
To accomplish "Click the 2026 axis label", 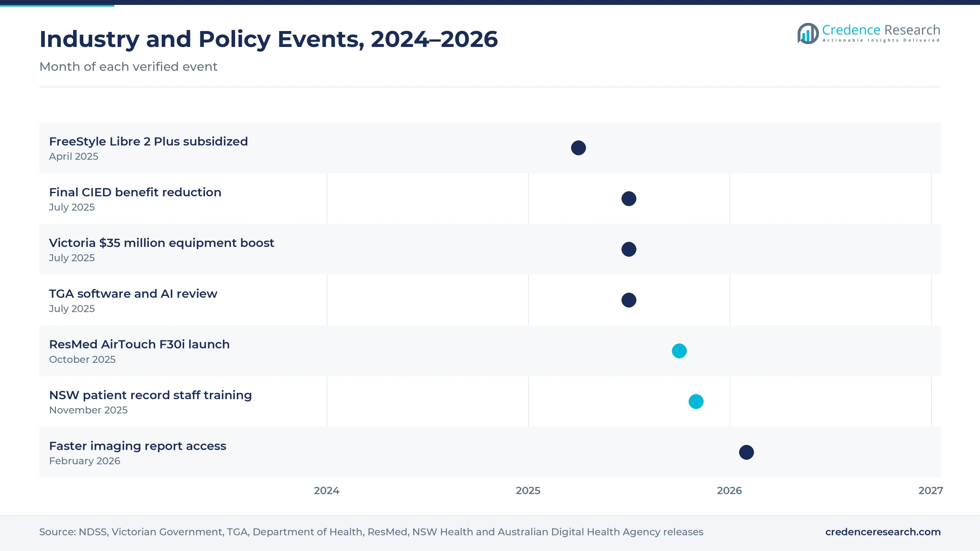I will click(729, 491).
